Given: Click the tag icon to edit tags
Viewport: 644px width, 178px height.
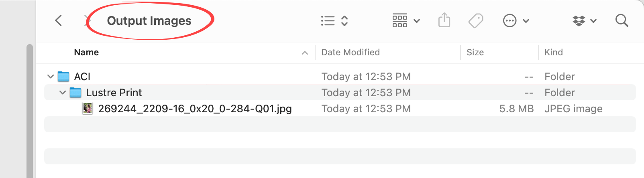Looking at the screenshot, I should tap(476, 20).
